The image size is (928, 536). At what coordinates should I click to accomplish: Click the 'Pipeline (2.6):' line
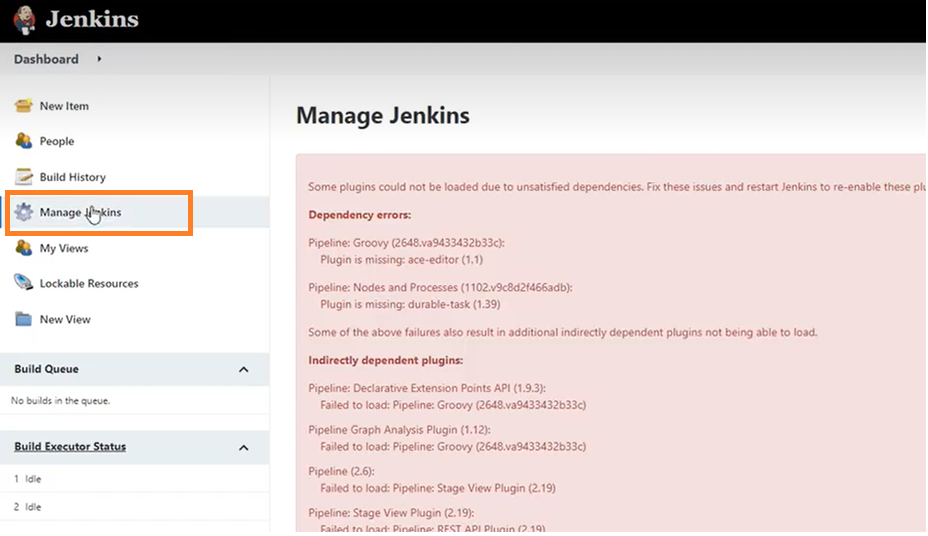click(x=341, y=472)
